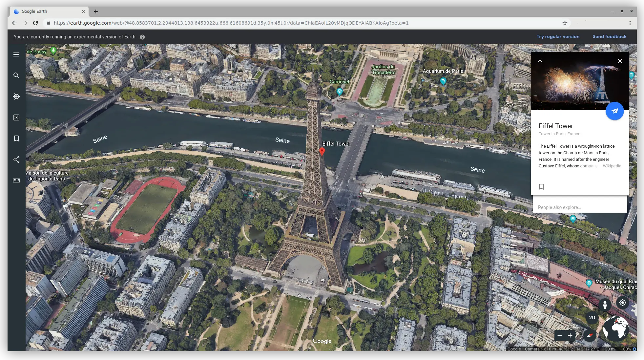Viewport: 644px width, 360px height.
Task: Open the Settings icon in sidebar
Action: tap(16, 96)
